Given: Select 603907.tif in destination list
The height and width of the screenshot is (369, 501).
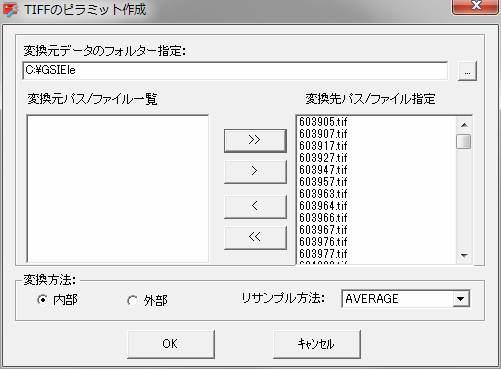Looking at the screenshot, I should click(x=323, y=134).
